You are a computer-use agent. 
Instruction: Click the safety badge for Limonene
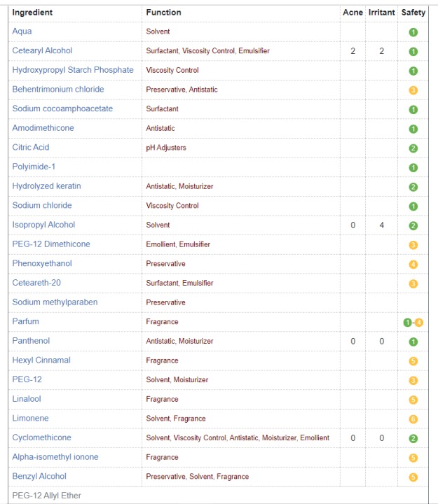click(413, 419)
